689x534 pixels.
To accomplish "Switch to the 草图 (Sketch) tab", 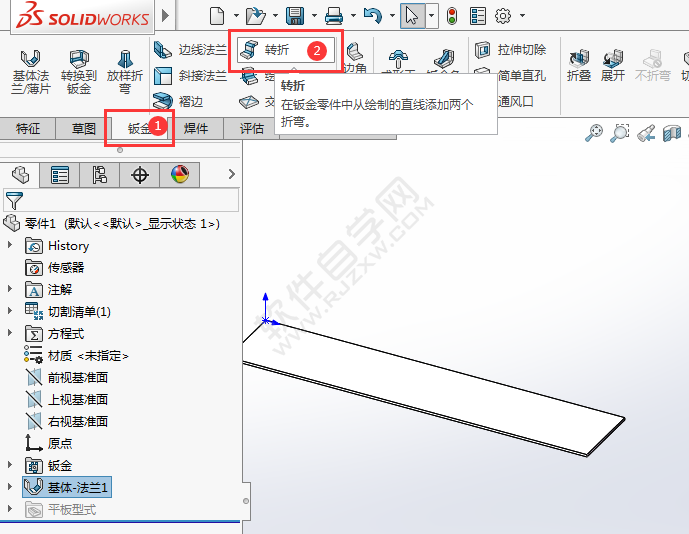I will (84, 128).
